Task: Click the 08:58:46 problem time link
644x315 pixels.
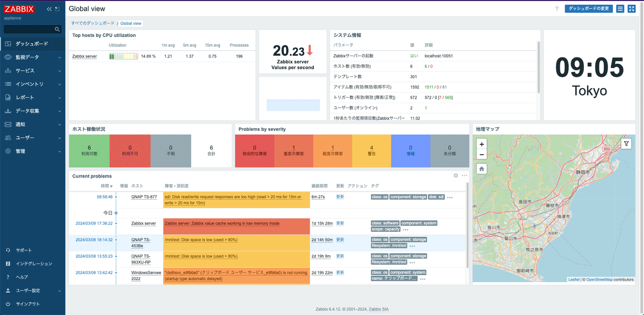Action: [x=105, y=197]
